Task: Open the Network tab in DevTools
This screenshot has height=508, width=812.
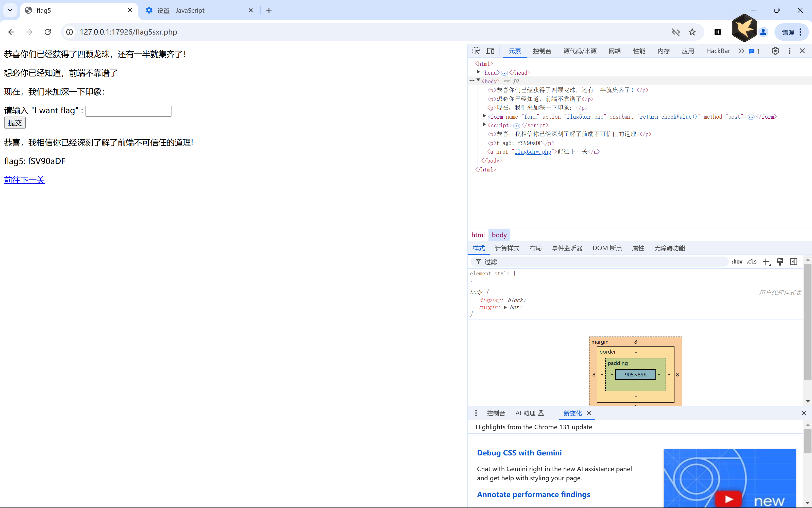Action: tap(615, 51)
